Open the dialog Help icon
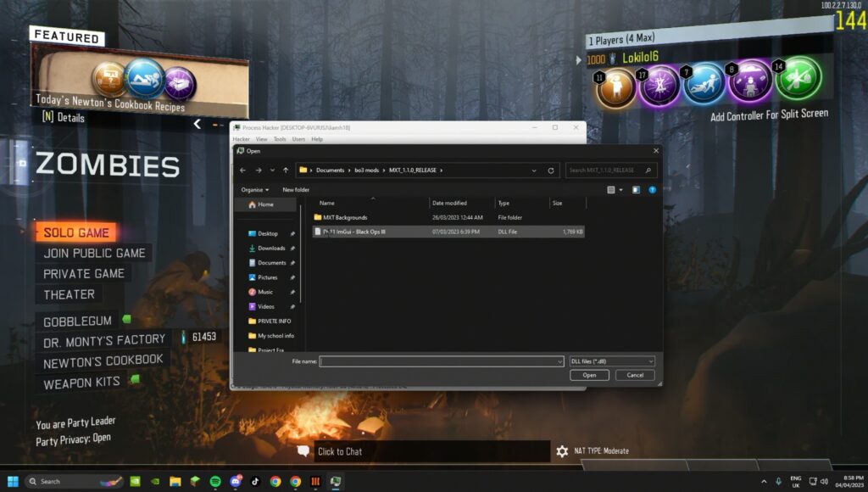The width and height of the screenshot is (868, 492). 652,190
